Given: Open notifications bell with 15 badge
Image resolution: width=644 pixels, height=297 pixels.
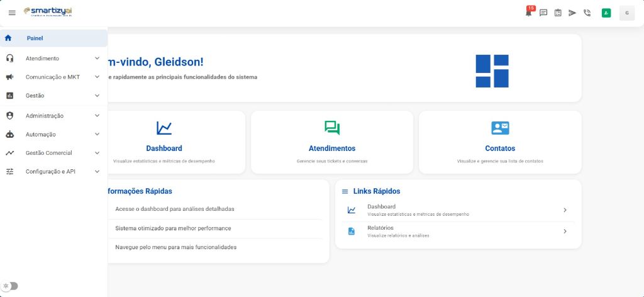Looking at the screenshot, I should tap(529, 12).
